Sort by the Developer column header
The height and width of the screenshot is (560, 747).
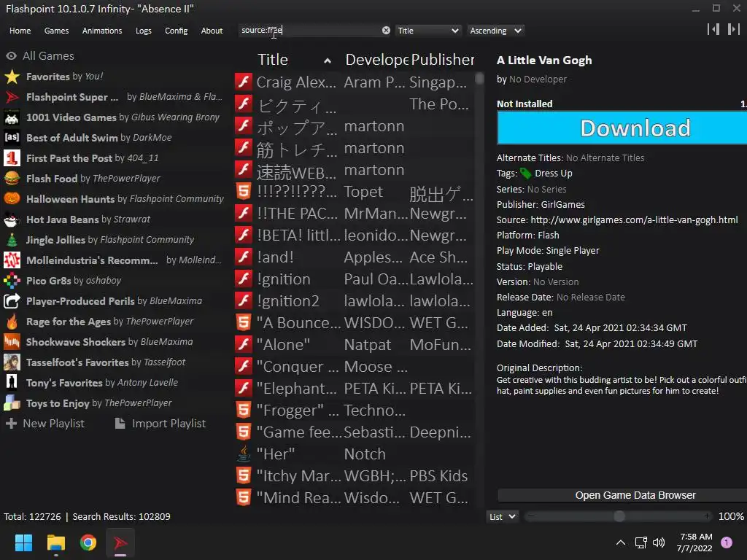pos(376,60)
